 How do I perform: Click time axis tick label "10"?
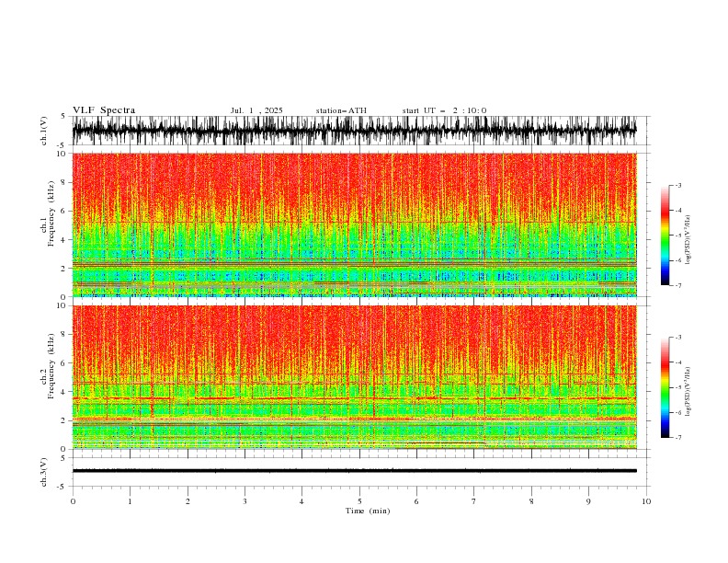[646, 501]
